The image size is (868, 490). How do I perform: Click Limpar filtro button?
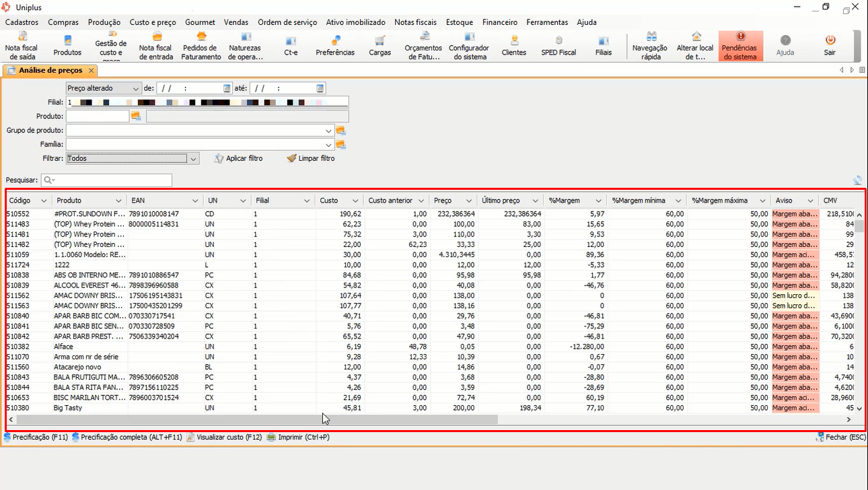click(x=311, y=159)
